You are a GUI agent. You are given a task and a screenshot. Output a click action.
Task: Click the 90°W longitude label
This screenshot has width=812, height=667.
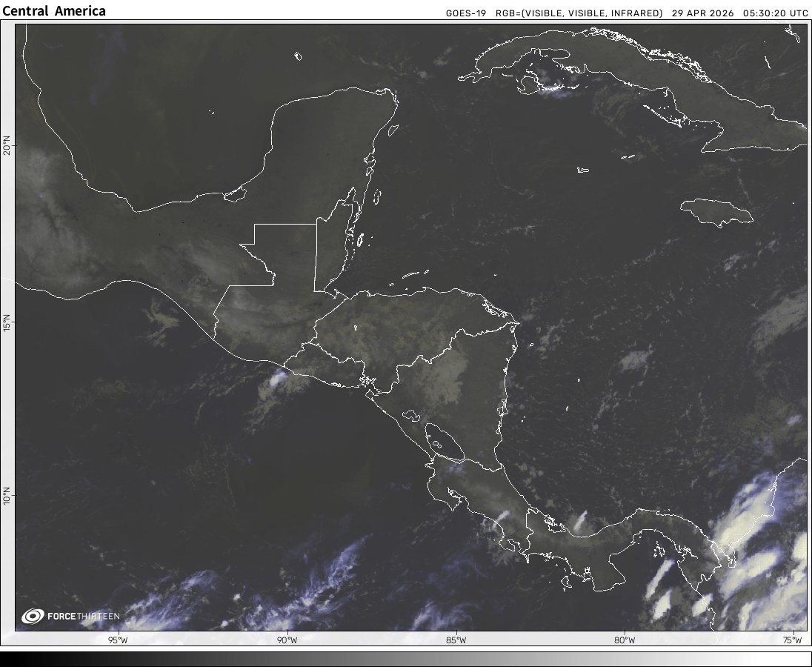pos(287,640)
